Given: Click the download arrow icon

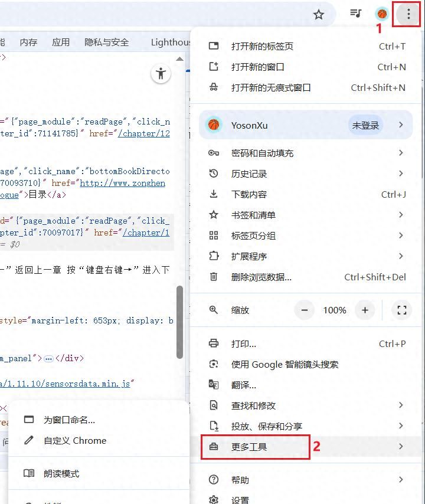Looking at the screenshot, I should (214, 194).
